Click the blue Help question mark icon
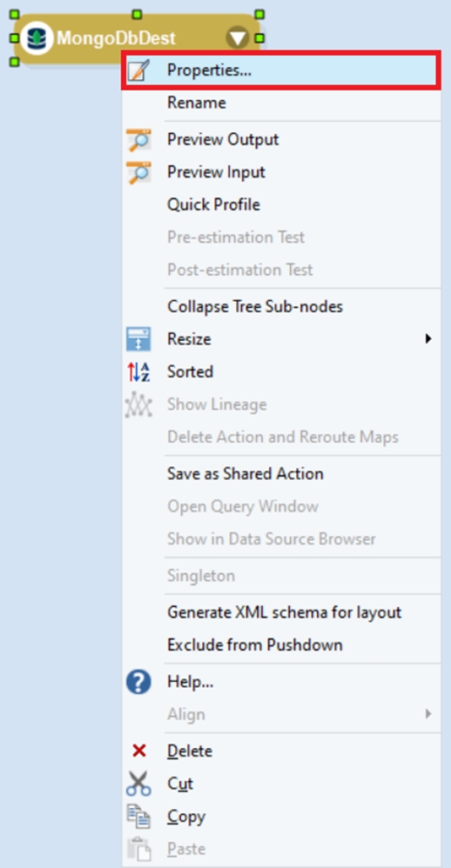The image size is (451, 868). [138, 683]
